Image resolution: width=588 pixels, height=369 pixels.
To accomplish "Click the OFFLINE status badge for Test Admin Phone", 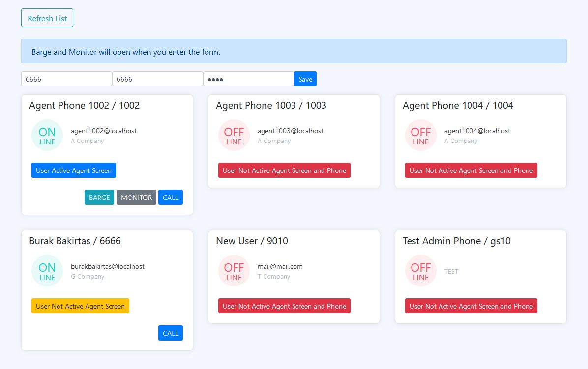I will coord(420,271).
